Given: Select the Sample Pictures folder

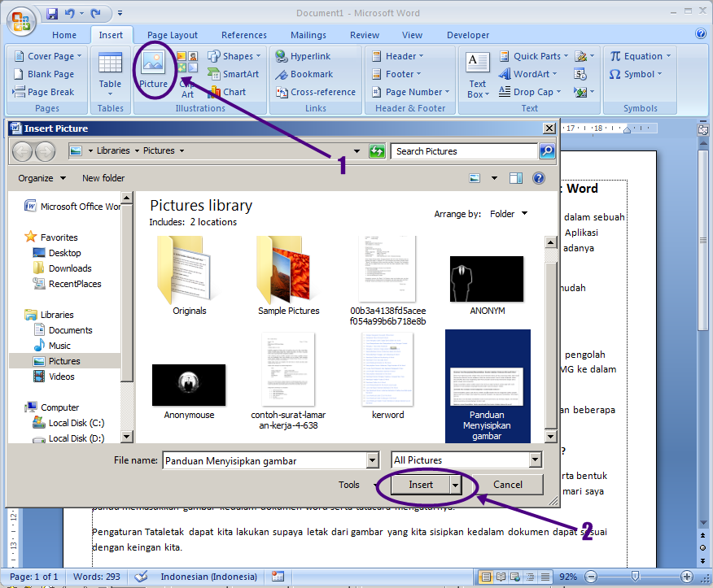Looking at the screenshot, I should [x=288, y=276].
